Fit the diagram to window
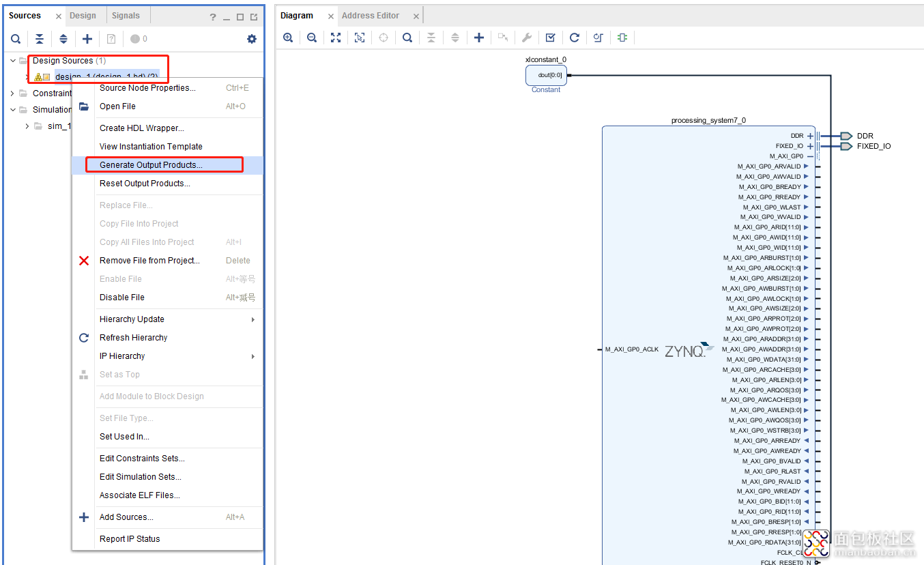Screen dimensions: 924x565 [x=336, y=38]
